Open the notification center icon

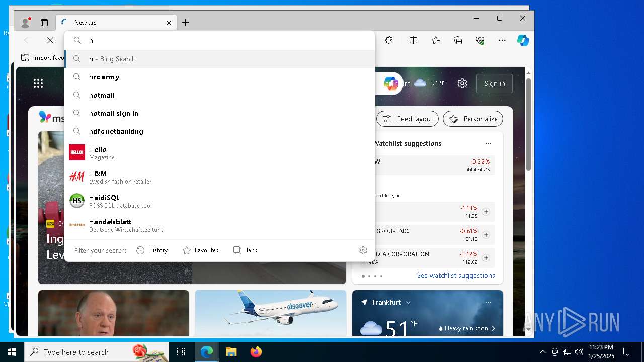(x=627, y=352)
